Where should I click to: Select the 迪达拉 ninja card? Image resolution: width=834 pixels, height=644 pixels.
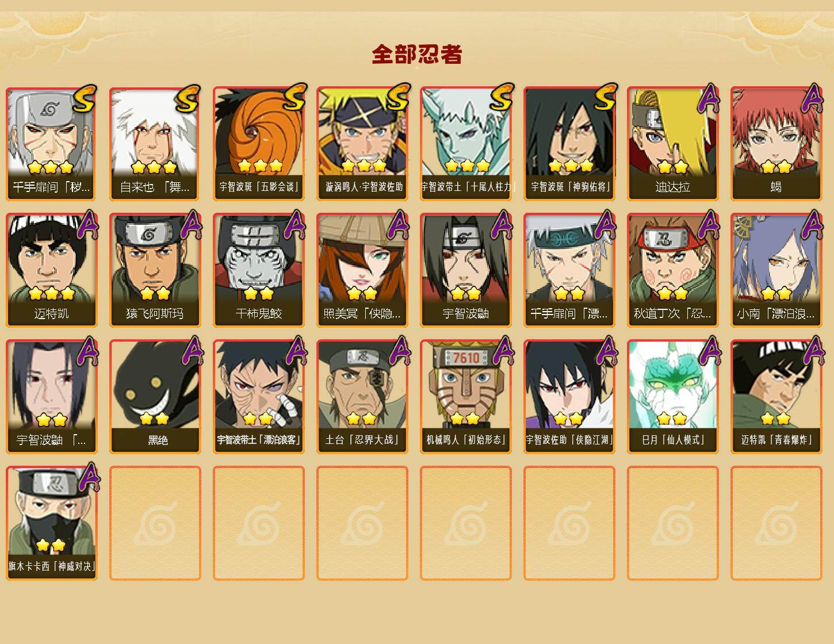pos(673,144)
